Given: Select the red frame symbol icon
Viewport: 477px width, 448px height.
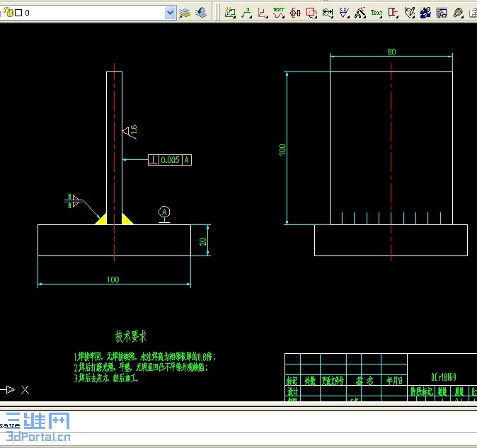Looking at the screenshot, I should pos(393,13).
